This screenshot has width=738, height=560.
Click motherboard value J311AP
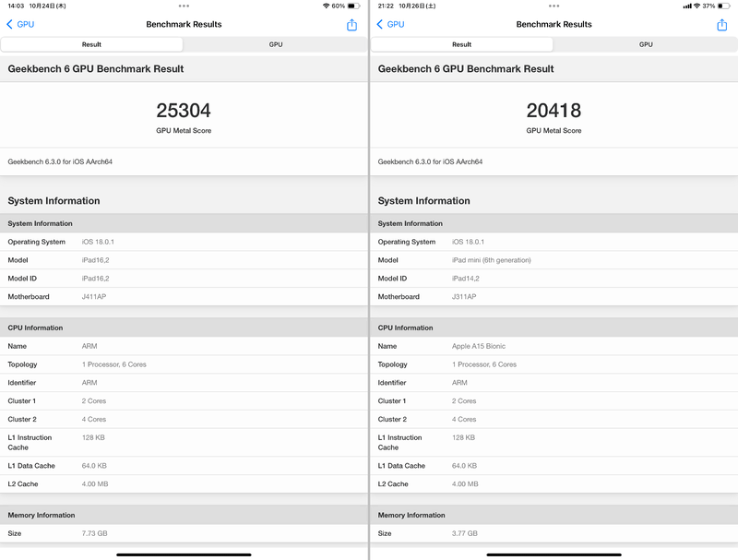pyautogui.click(x=464, y=297)
